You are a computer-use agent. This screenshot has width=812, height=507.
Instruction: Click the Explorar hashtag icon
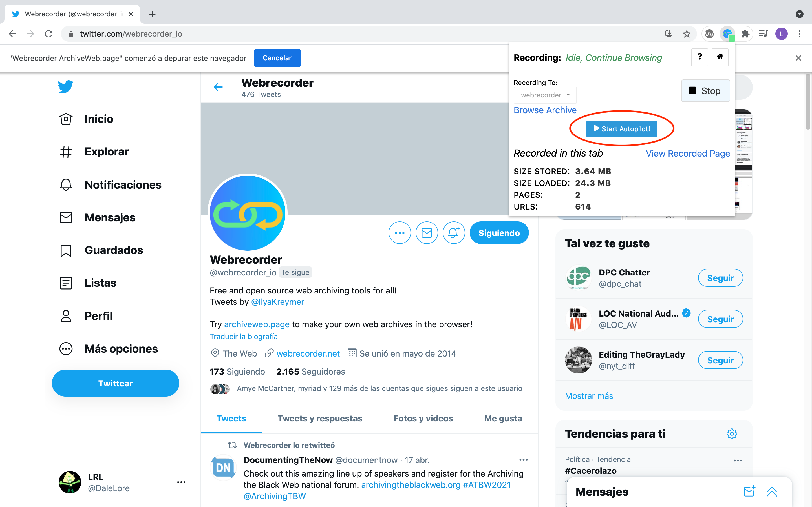pos(67,152)
